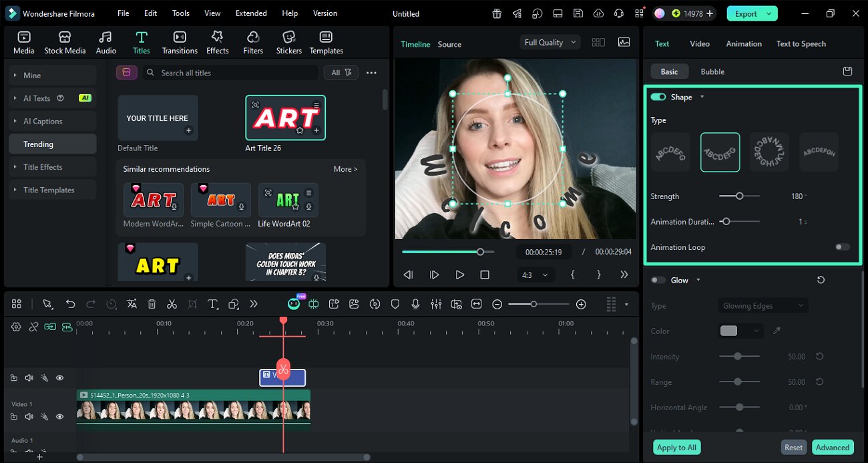
Task: Click the snapshot image icon above preview
Action: point(624,42)
